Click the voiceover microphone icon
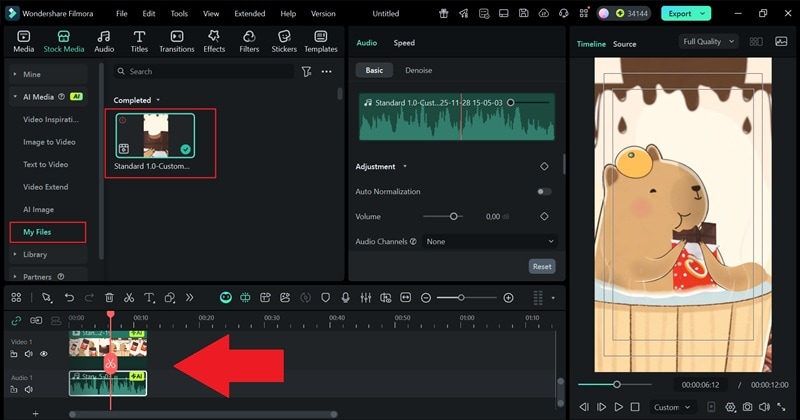Viewport: 800px width, 420px height. point(345,298)
